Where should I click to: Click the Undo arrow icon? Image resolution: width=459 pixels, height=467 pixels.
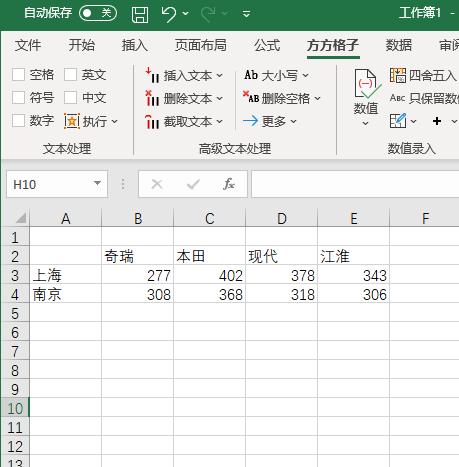169,14
